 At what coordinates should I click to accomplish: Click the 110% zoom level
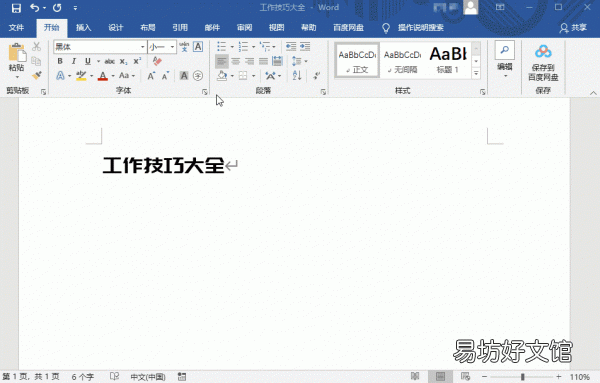(x=579, y=377)
